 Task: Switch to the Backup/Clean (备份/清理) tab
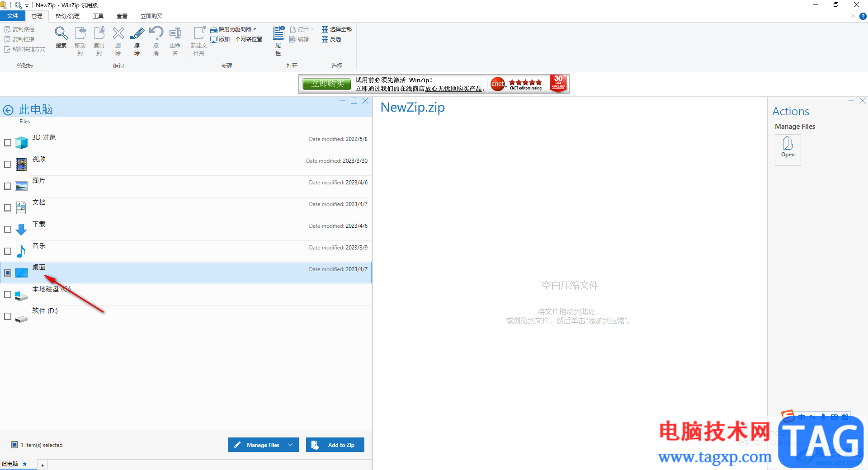pos(67,16)
